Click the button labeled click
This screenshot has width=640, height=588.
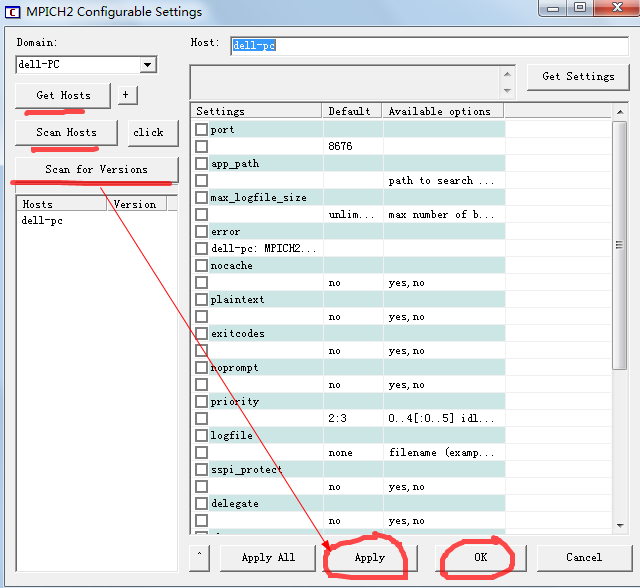153,133
